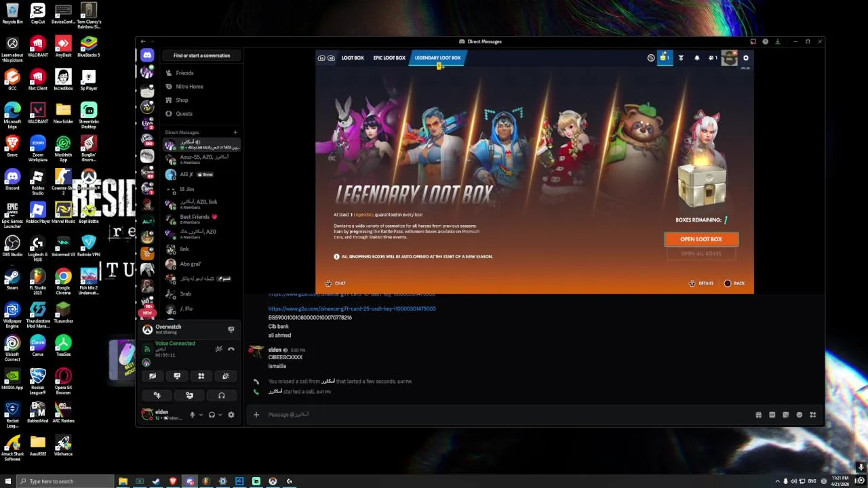Click CHAT in the Overwatch stream
868x488 pixels.
coord(335,283)
